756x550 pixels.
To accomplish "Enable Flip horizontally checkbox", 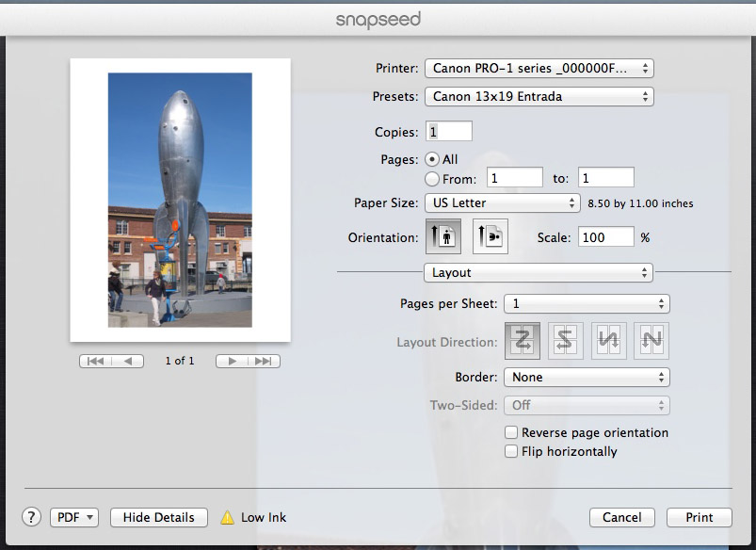I will coord(511,451).
